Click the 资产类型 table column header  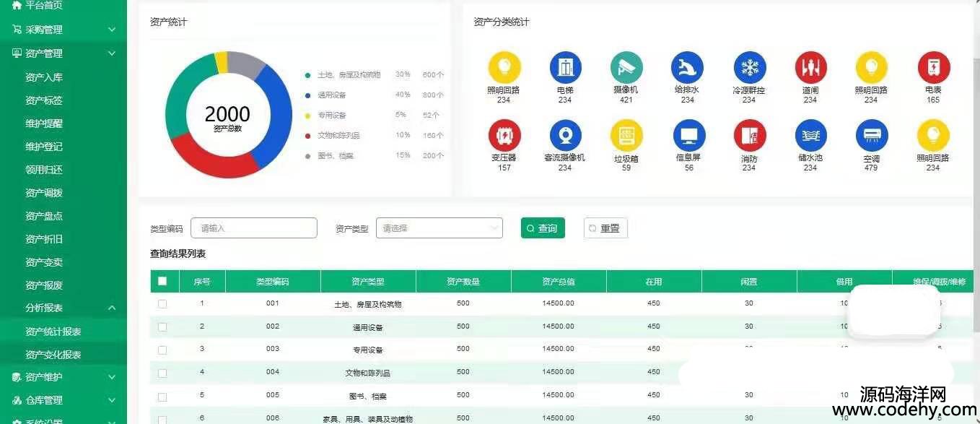[368, 282]
